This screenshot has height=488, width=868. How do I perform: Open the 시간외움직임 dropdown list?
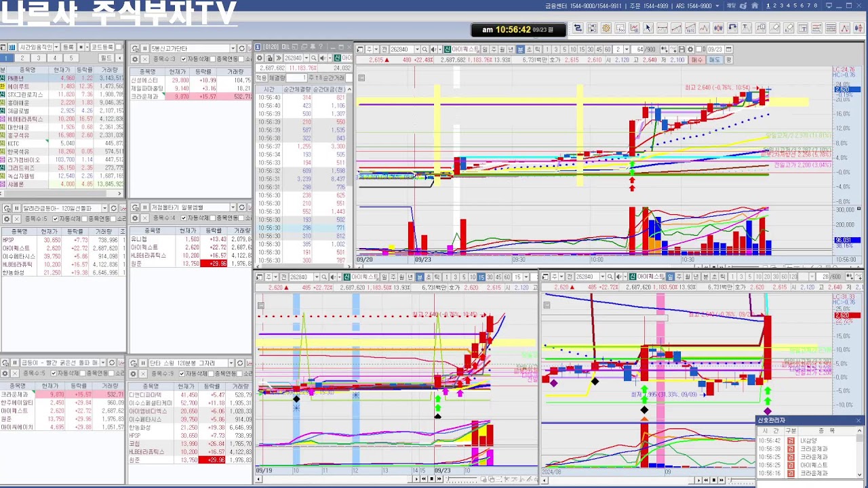coord(56,47)
